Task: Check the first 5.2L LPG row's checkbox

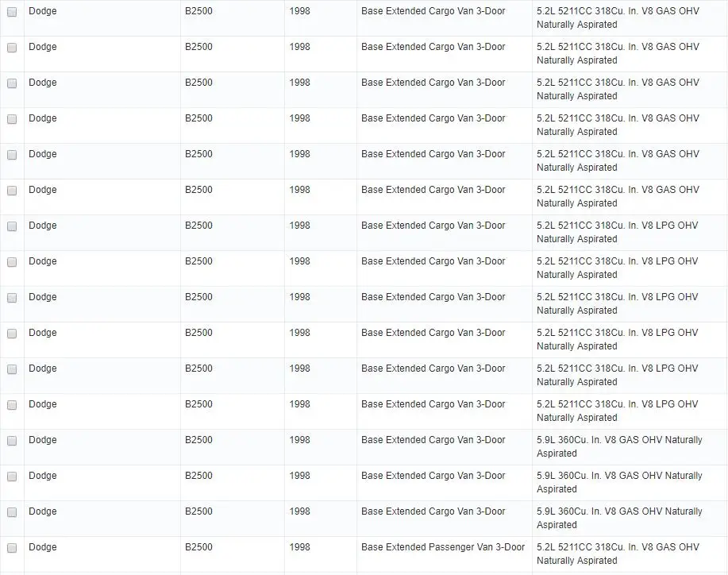Action: [12, 226]
